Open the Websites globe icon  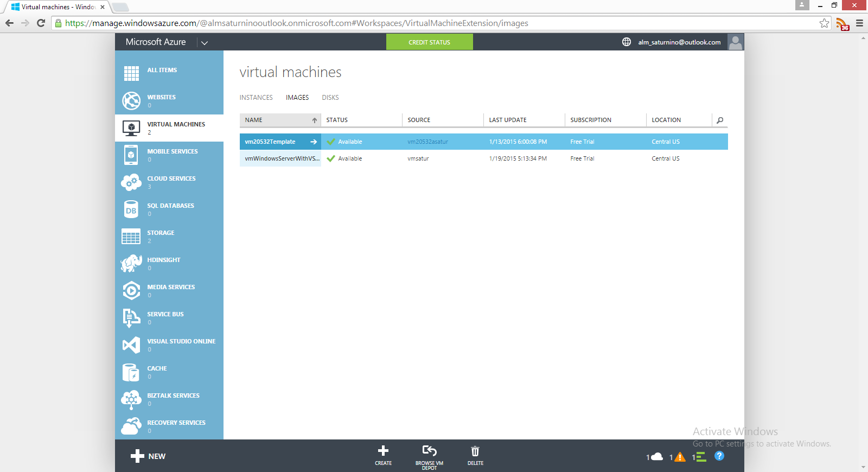point(131,100)
